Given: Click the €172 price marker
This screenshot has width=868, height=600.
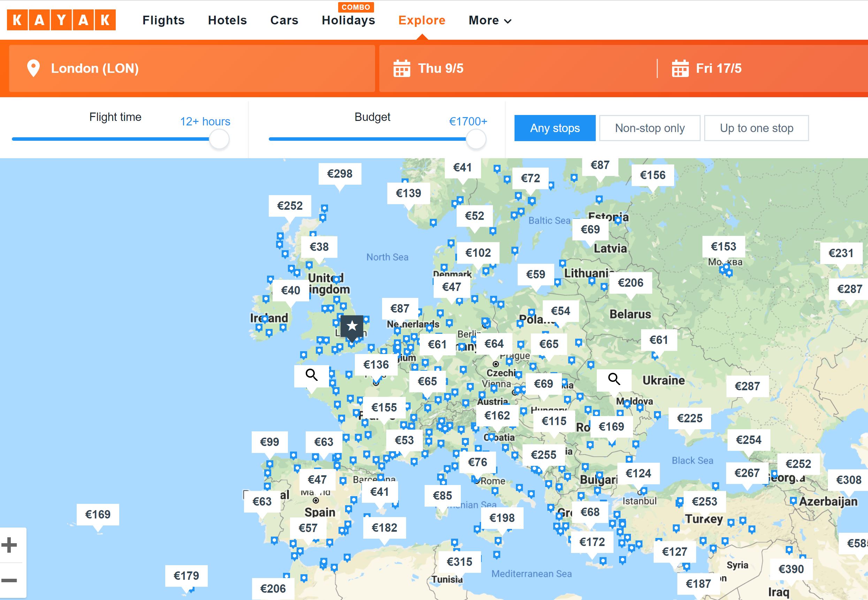Looking at the screenshot, I should point(592,542).
